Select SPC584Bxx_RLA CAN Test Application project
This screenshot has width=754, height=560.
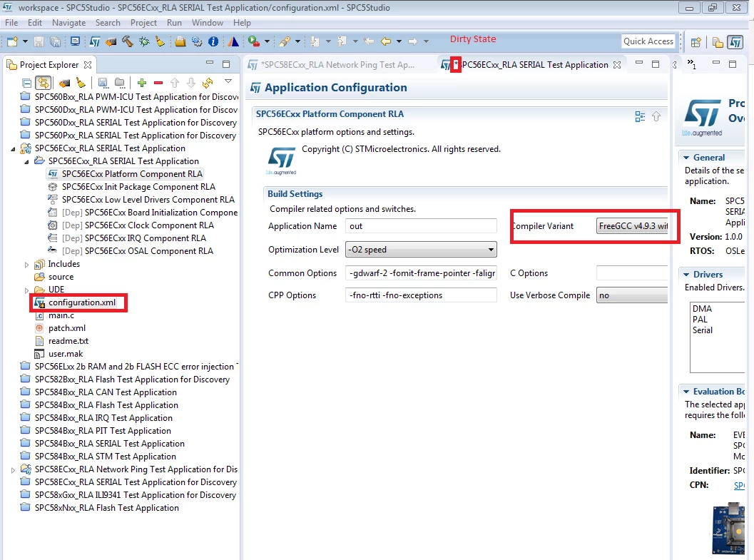pyautogui.click(x=106, y=392)
